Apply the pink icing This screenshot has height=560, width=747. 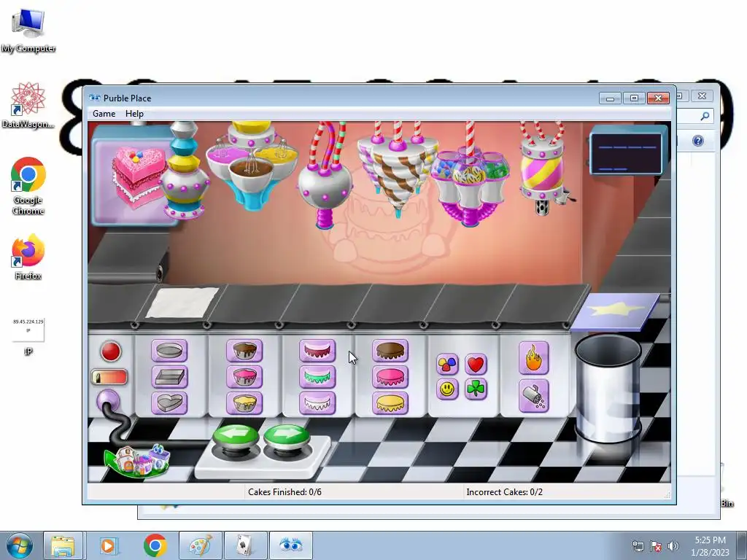(390, 377)
